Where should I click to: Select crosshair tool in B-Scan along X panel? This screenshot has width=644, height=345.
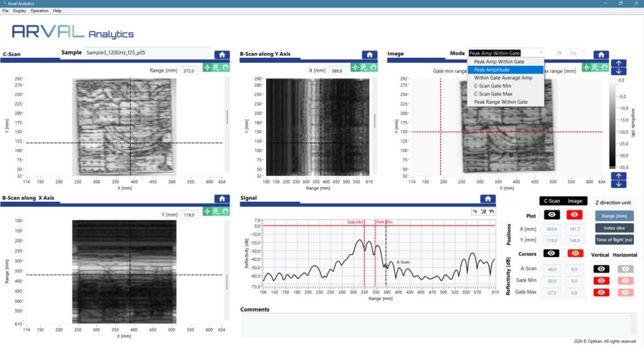pos(208,211)
